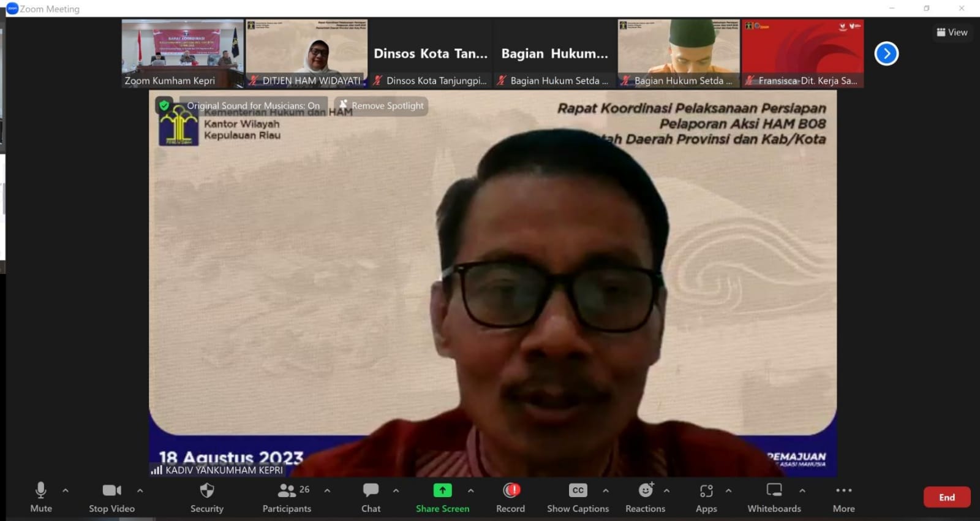Toggle Show Captions

click(578, 490)
